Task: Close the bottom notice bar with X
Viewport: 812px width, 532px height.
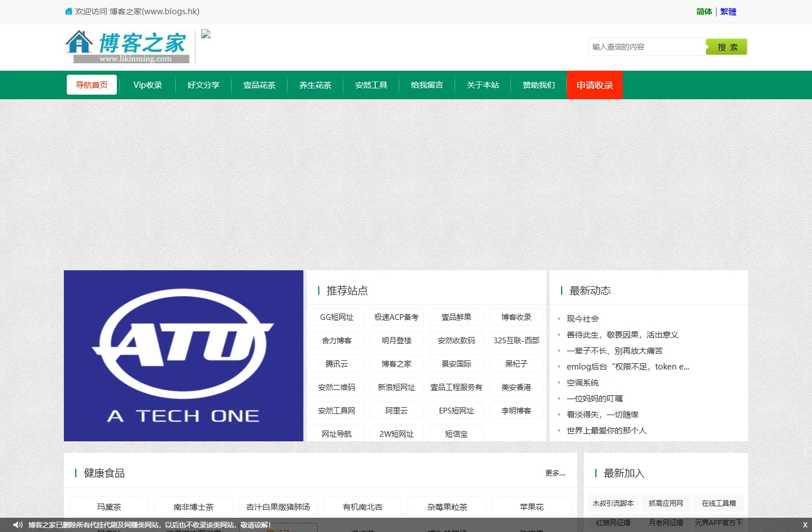Action: pyautogui.click(x=805, y=525)
